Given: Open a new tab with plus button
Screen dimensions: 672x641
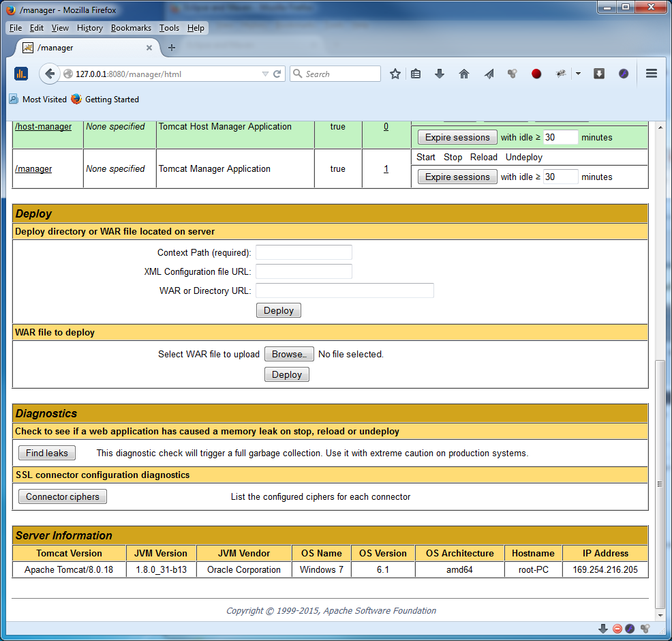Looking at the screenshot, I should tap(172, 48).
